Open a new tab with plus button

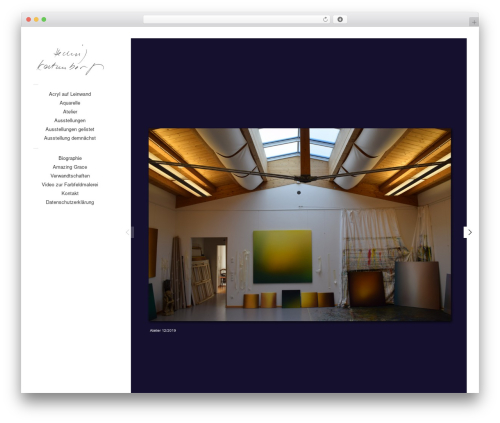coord(474,22)
